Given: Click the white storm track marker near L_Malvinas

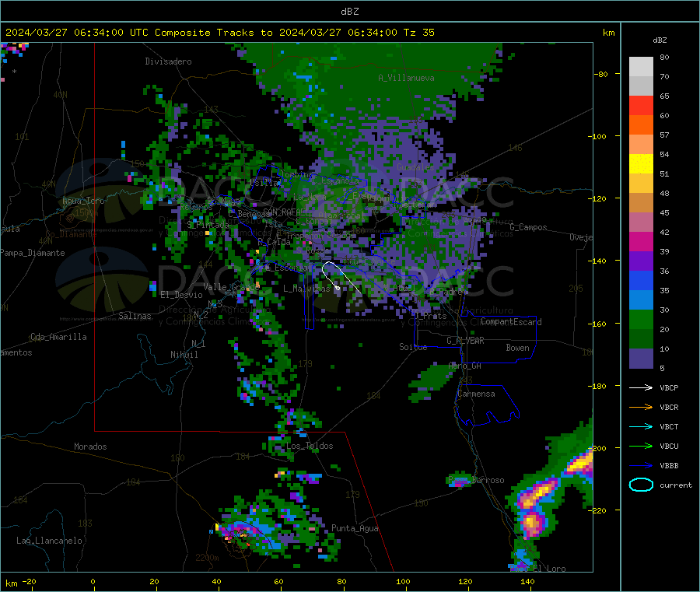Looking at the screenshot, I should [x=338, y=288].
